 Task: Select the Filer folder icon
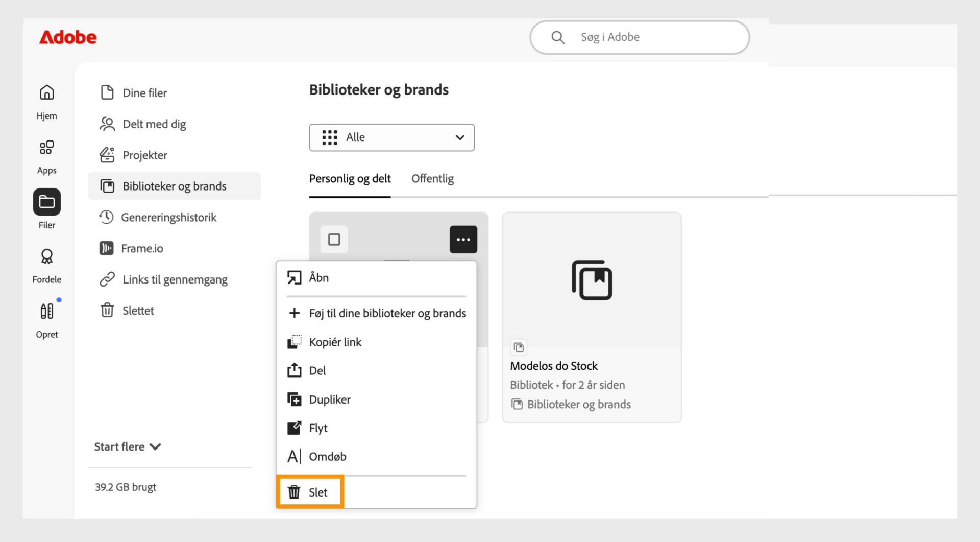(46, 202)
